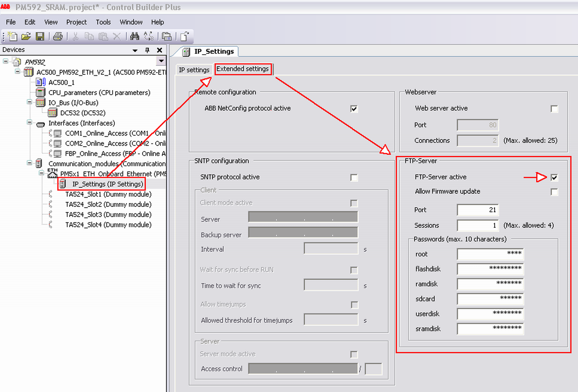
Task: Click the last toolbar page-with-arrow icon
Action: 184,36
